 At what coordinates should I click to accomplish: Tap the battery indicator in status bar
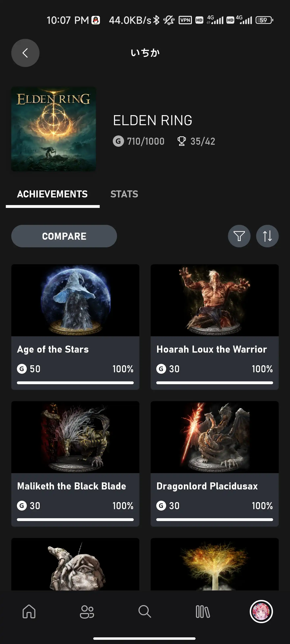[264, 20]
